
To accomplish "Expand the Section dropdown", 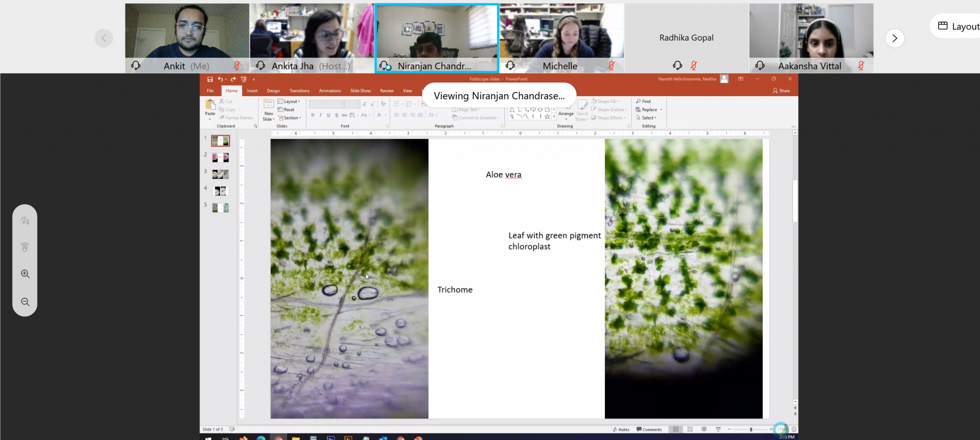I will tap(290, 118).
